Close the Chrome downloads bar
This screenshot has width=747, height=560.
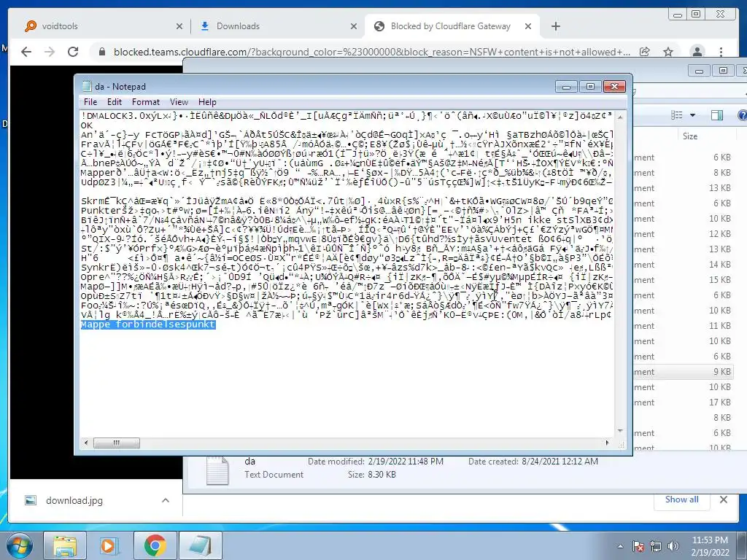pyautogui.click(x=724, y=499)
